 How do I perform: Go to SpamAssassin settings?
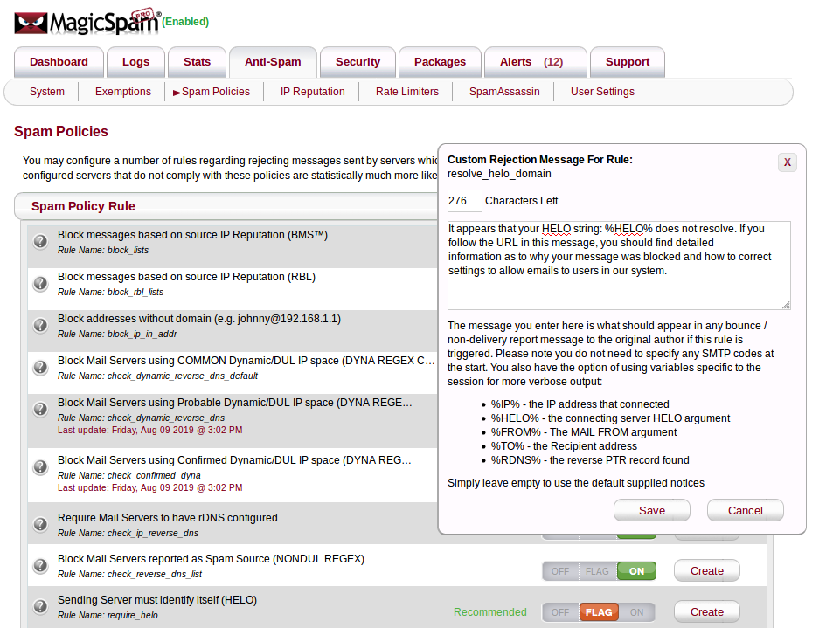tap(504, 92)
